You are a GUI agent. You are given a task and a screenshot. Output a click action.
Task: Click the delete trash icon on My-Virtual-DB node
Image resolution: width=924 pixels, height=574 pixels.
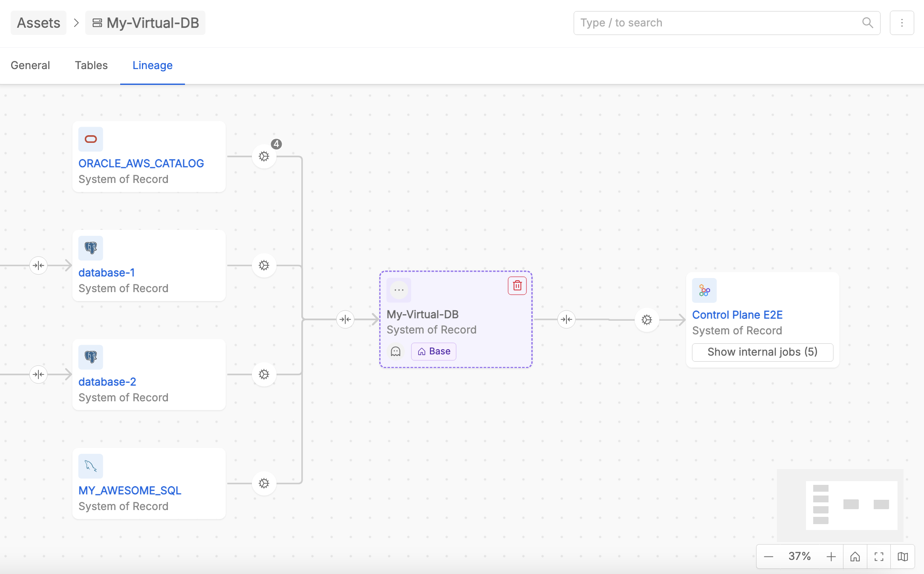click(x=517, y=286)
